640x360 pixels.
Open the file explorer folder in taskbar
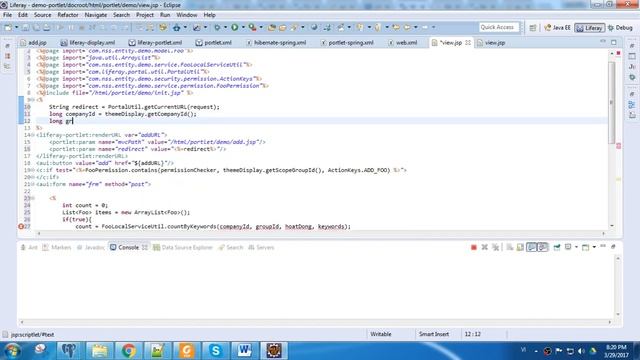pos(99,351)
